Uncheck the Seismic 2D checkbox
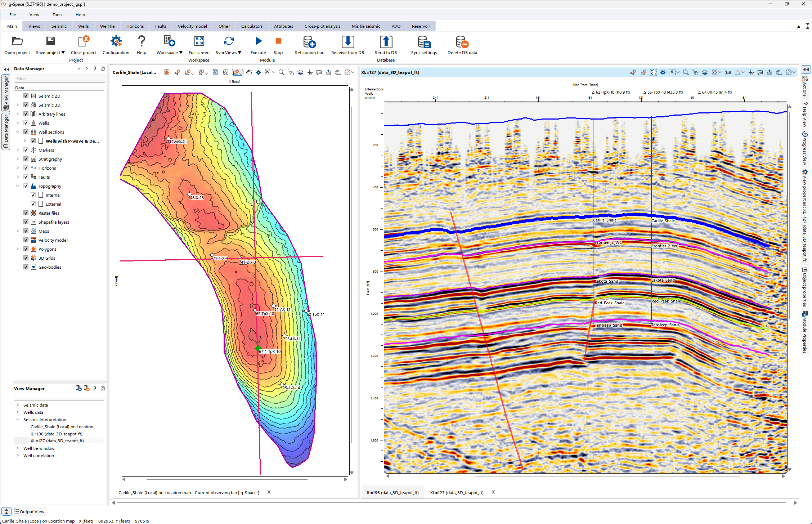Image resolution: width=812 pixels, height=524 pixels. 26,96
